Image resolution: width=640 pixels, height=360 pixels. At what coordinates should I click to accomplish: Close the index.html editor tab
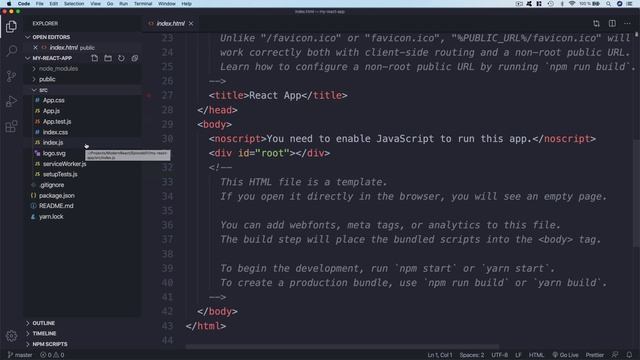point(191,24)
